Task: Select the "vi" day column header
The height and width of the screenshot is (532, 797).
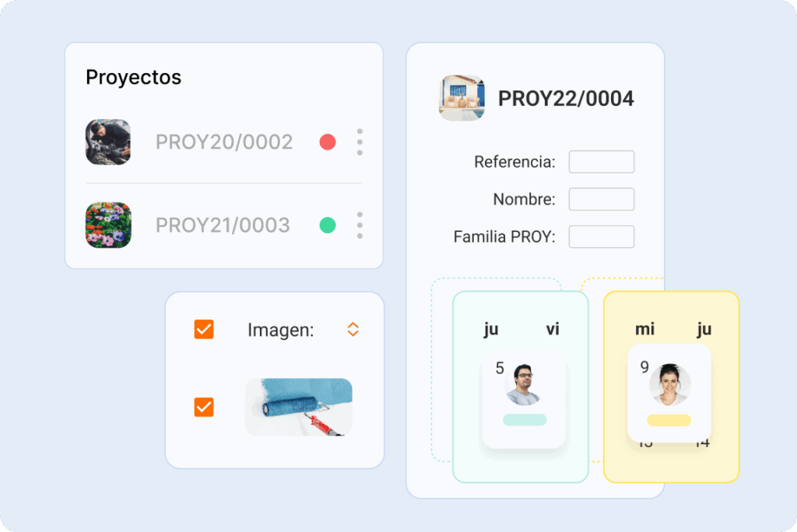Action: [553, 329]
